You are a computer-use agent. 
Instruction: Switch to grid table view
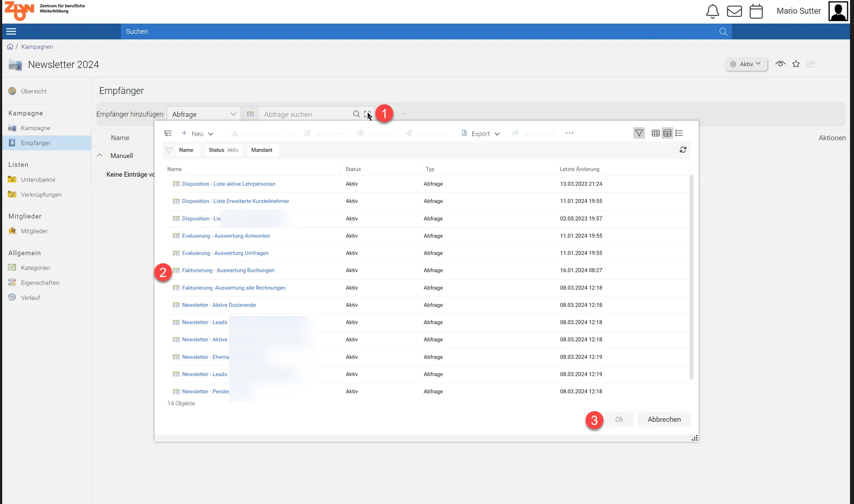click(655, 133)
